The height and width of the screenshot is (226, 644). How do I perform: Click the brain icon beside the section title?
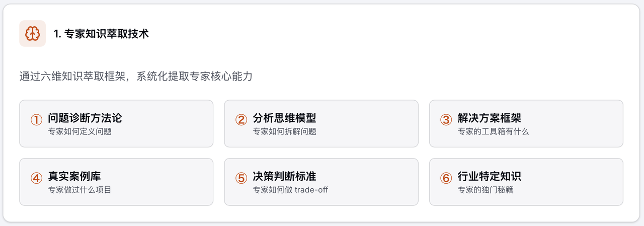(x=33, y=34)
